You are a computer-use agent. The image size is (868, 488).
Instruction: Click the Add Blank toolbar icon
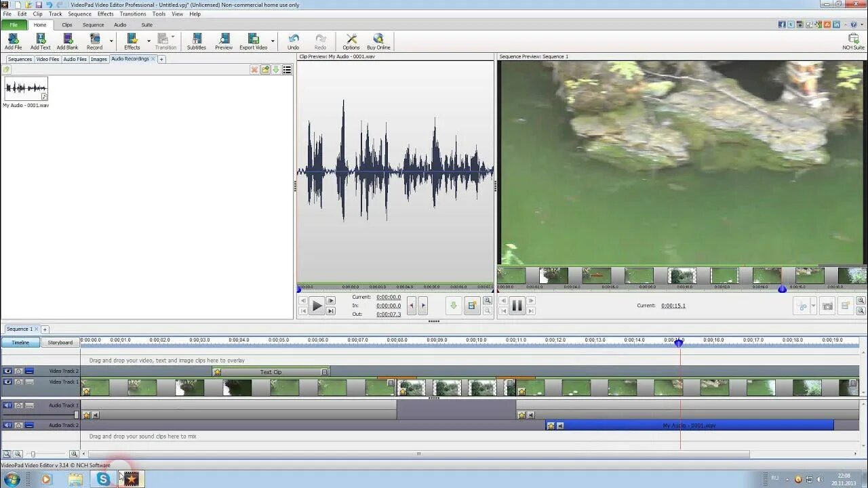(x=67, y=41)
